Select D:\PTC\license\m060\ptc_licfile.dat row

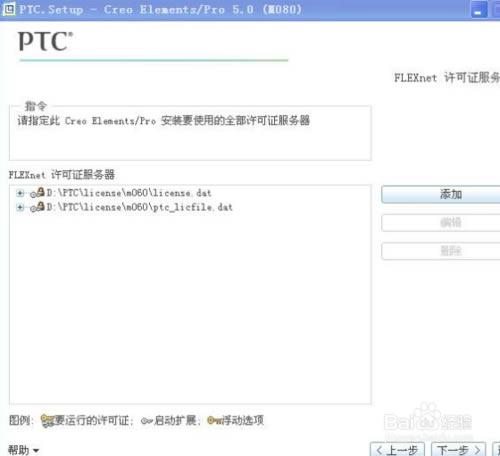139,207
